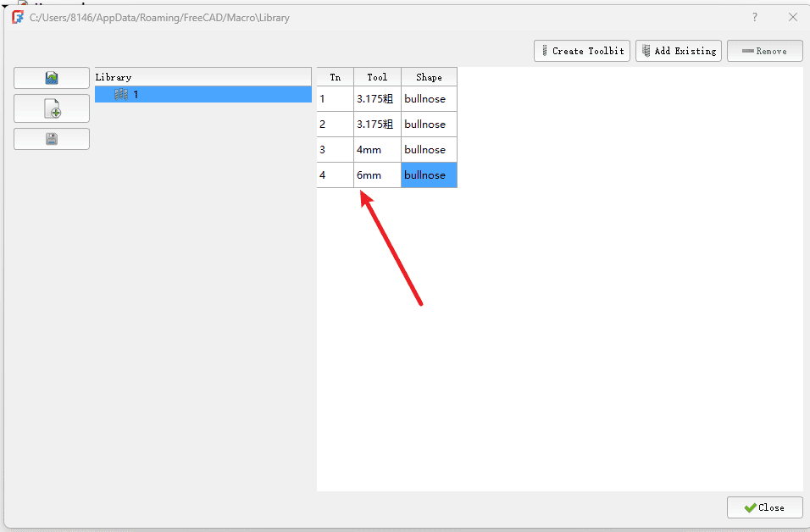Click tool number 2 cell
This screenshot has height=532, width=810.
335,125
